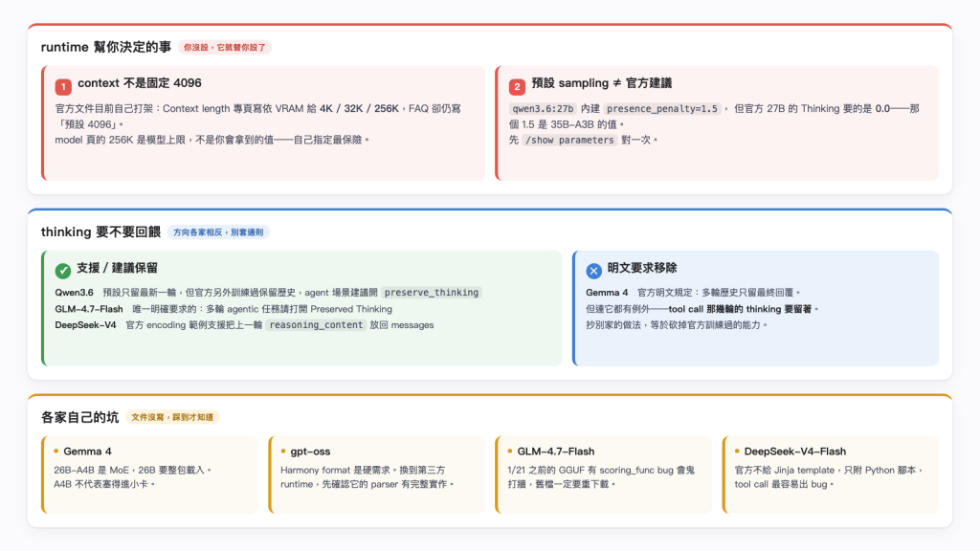Click the 'DeepSeek-V4' row label
Viewport: 980px width, 551px height.
pos(85,325)
